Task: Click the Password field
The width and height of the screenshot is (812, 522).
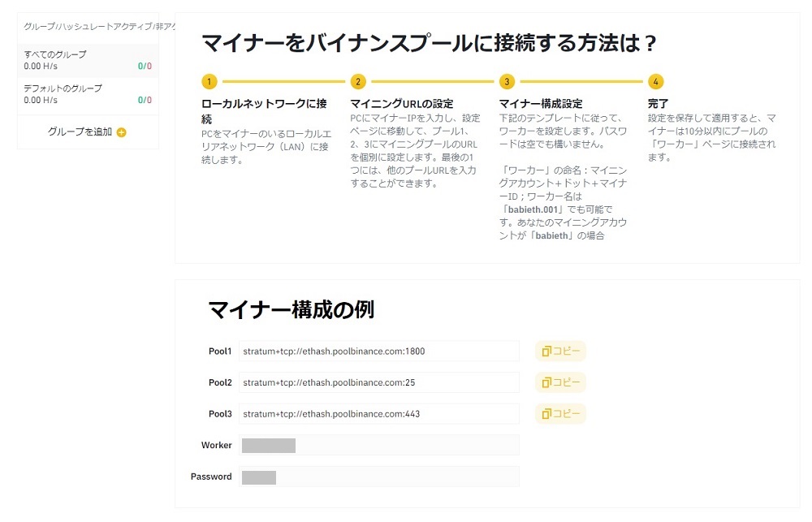Action: pyautogui.click(x=379, y=477)
